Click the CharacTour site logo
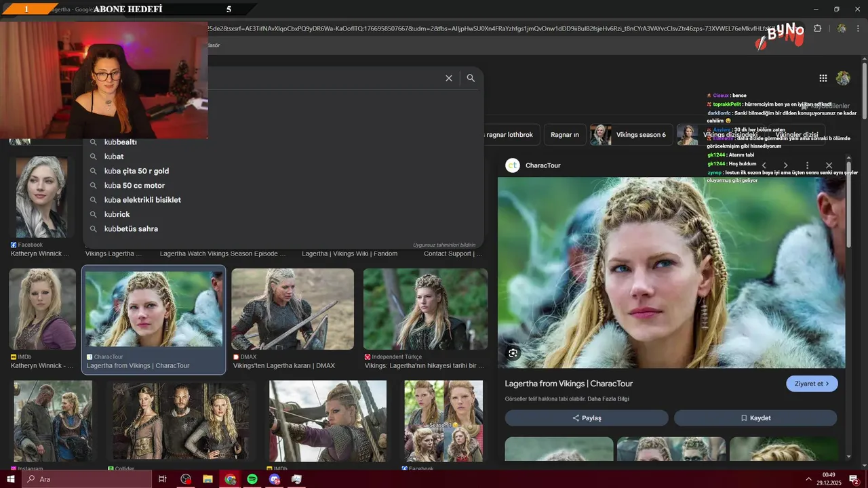 [x=513, y=165]
